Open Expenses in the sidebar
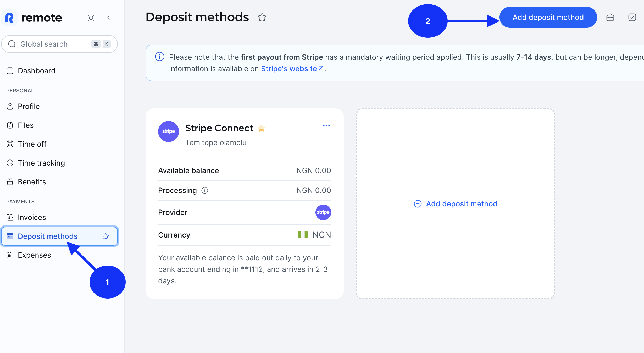 click(59, 255)
